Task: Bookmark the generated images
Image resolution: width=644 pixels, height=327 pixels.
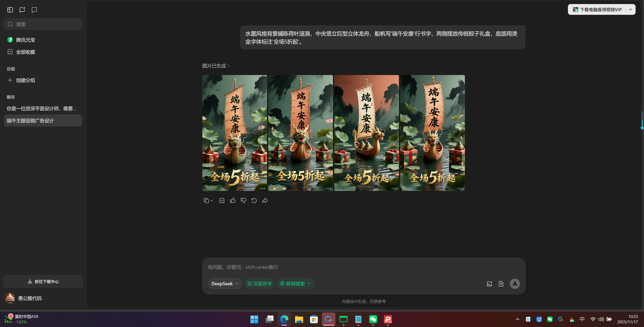Action: (x=222, y=200)
